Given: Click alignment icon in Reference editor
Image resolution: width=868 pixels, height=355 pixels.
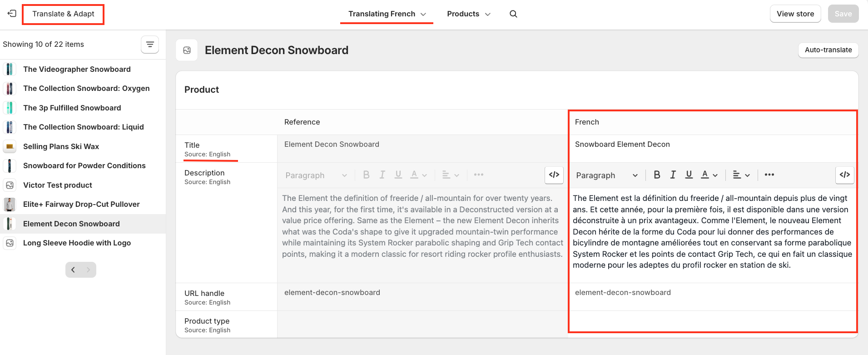Looking at the screenshot, I should (x=451, y=175).
